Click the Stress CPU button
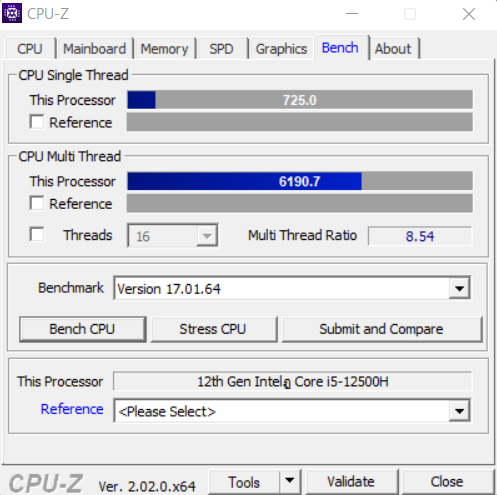Image resolution: width=497 pixels, height=495 pixels. [x=213, y=329]
